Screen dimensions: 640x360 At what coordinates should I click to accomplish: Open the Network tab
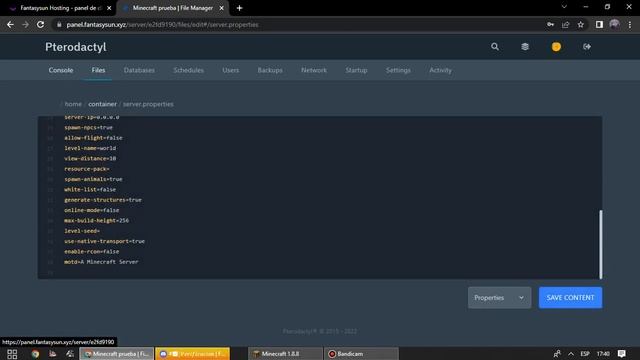pyautogui.click(x=314, y=70)
